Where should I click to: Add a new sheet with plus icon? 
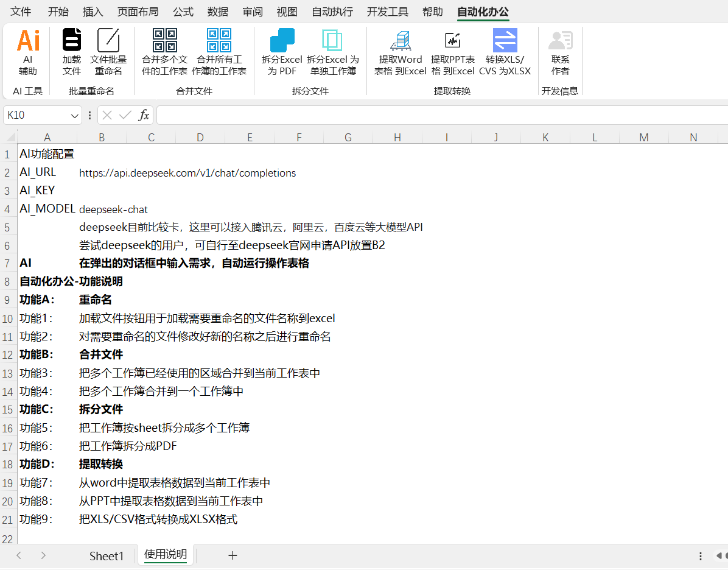click(x=233, y=555)
